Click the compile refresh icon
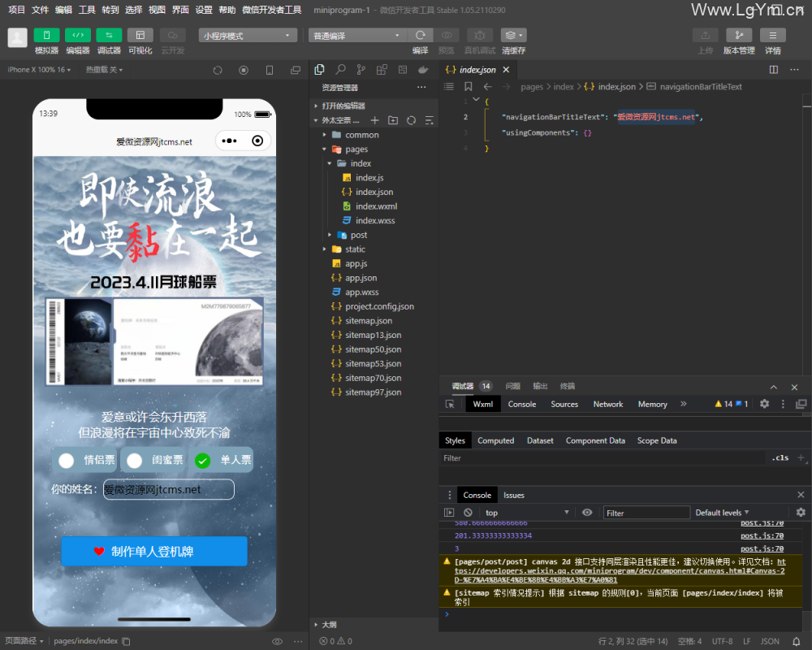 [x=421, y=35]
